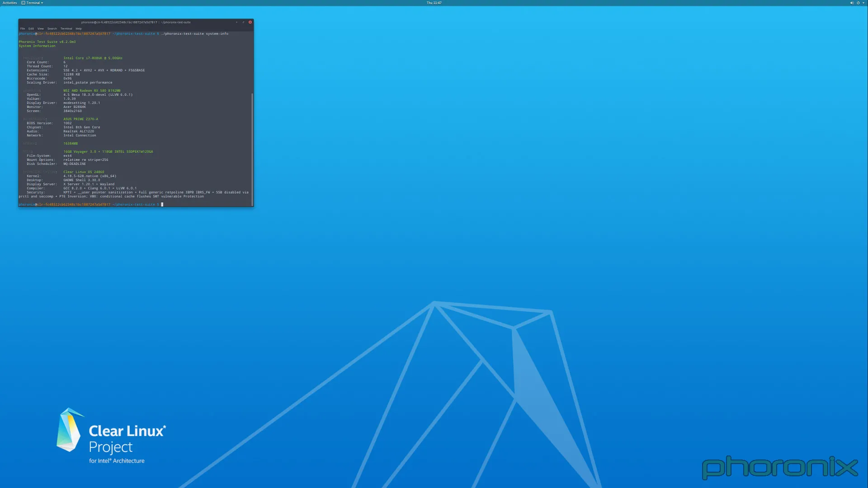Click the 'System Information' heading text
Image resolution: width=868 pixels, height=488 pixels.
[37, 46]
